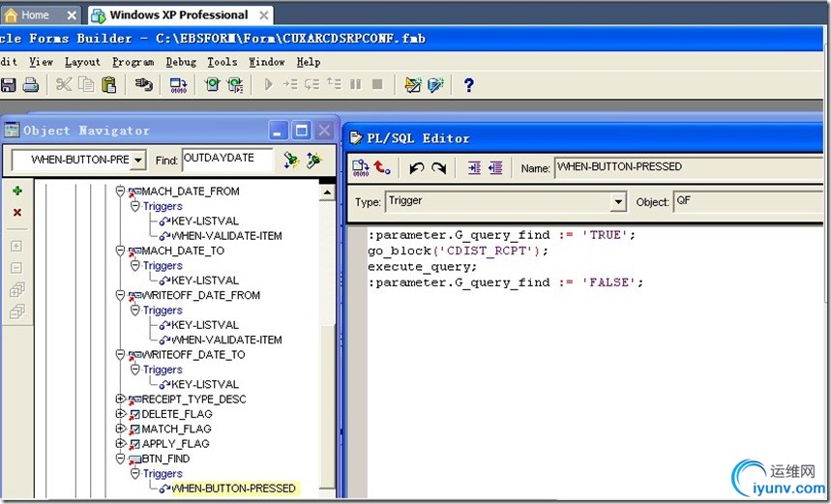Open the Data Block Wizard icon
831x504 pixels.
(435, 85)
